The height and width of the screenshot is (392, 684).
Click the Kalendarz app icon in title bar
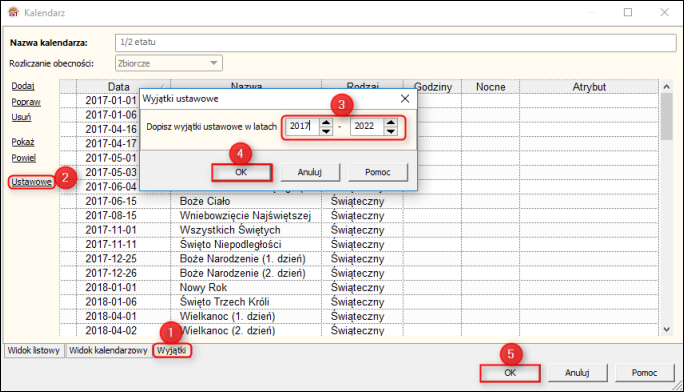pyautogui.click(x=14, y=12)
